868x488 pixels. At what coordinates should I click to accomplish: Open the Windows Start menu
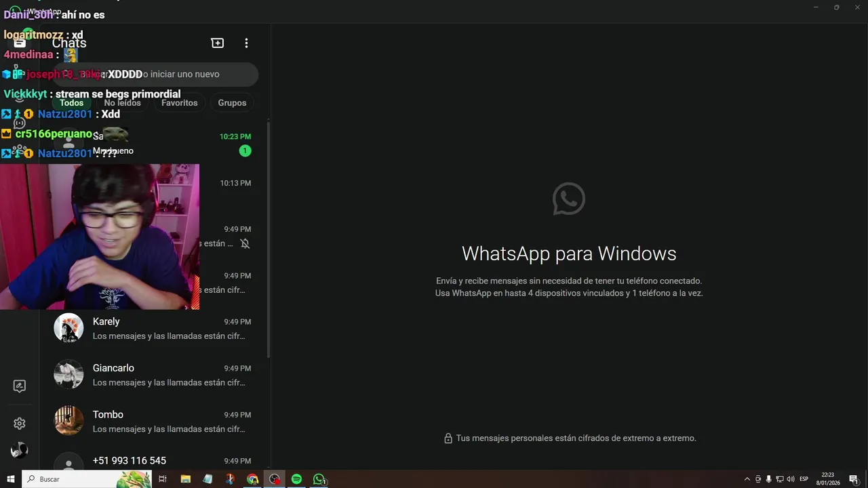pos(11,479)
